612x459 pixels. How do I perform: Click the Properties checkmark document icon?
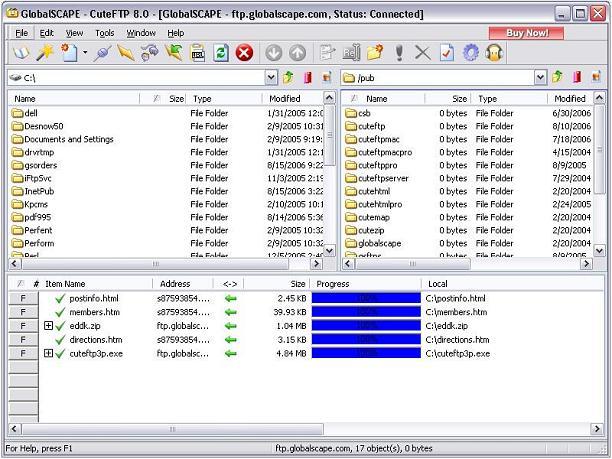click(447, 53)
